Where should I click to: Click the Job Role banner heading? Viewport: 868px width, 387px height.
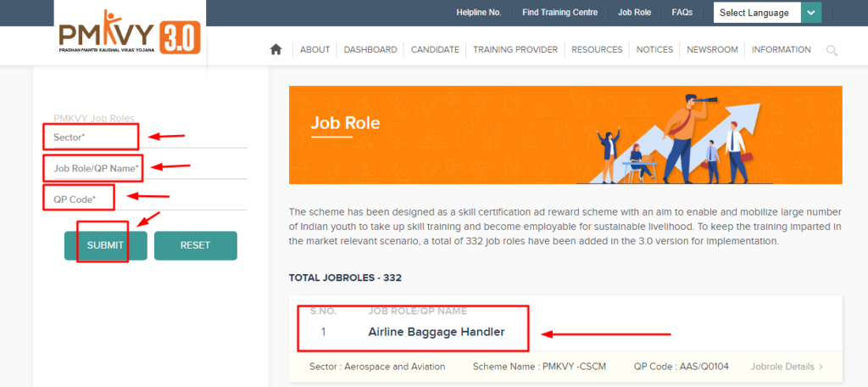(x=345, y=122)
